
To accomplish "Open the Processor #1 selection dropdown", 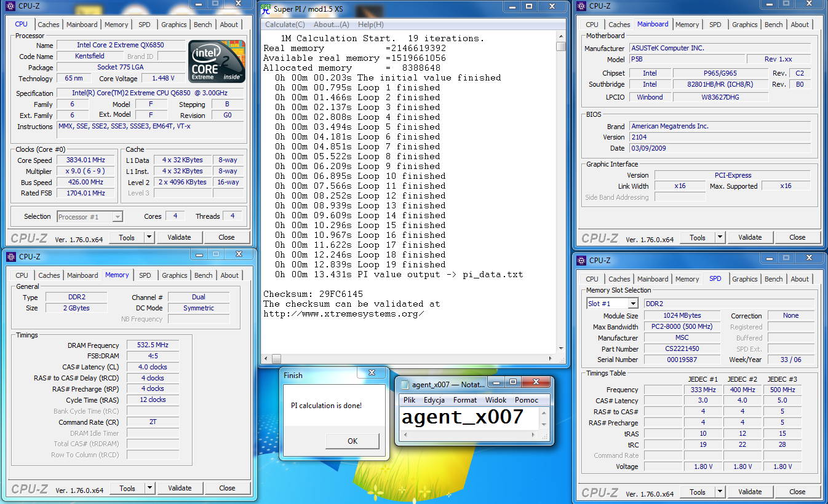I will click(x=117, y=216).
